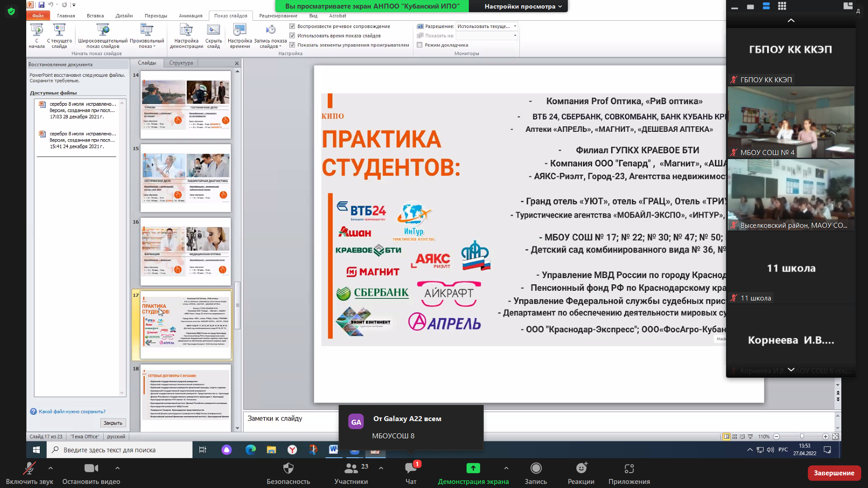Start Slide Show from status bar icon
The height and width of the screenshot is (488, 868).
point(750,436)
